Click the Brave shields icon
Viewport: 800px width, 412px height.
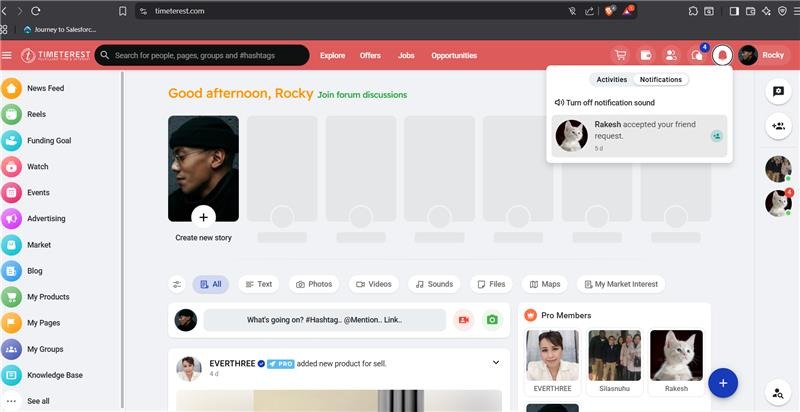(609, 11)
